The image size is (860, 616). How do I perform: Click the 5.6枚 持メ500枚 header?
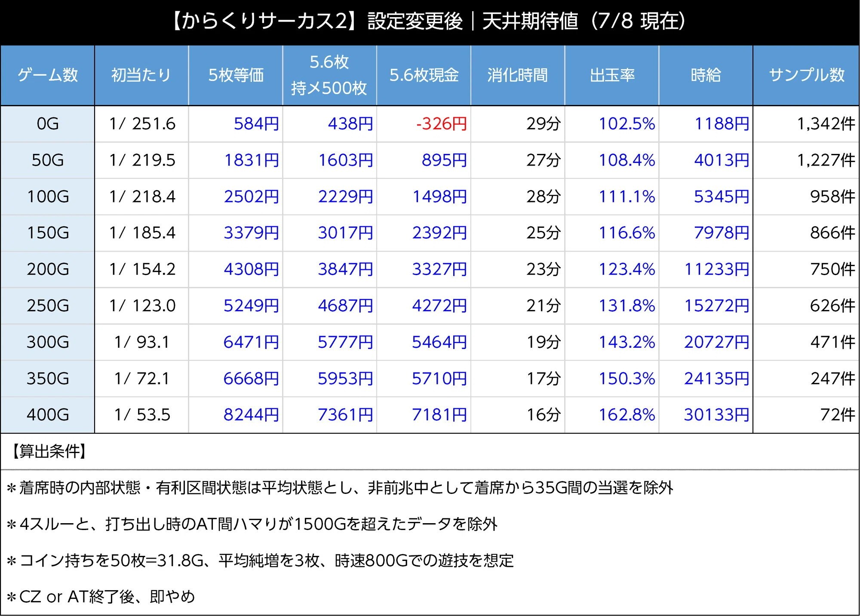coord(329,75)
